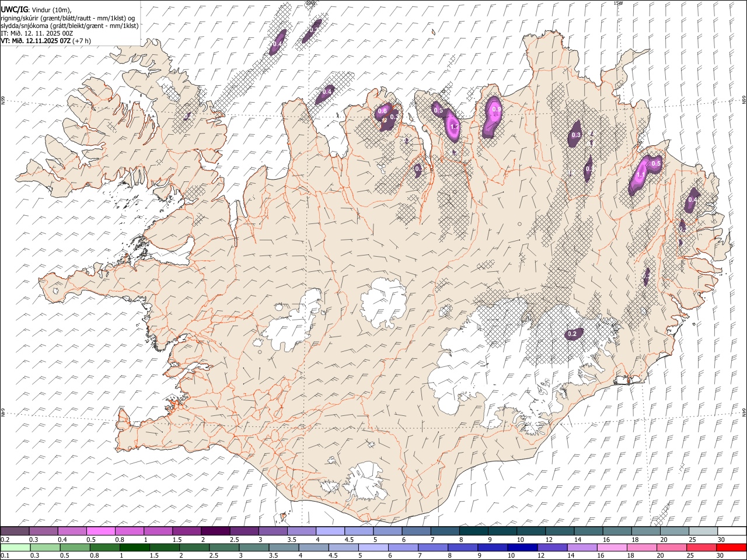Image resolution: width=747 pixels, height=560 pixels.
Task: Select the snow scale swatch starting at 0.4
Action: [x=72, y=531]
